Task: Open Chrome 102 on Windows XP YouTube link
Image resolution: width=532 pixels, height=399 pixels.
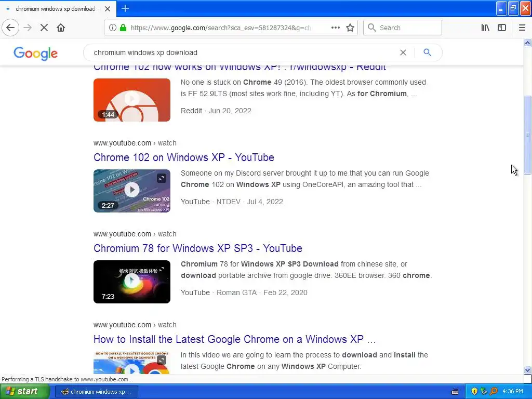Action: (184, 157)
